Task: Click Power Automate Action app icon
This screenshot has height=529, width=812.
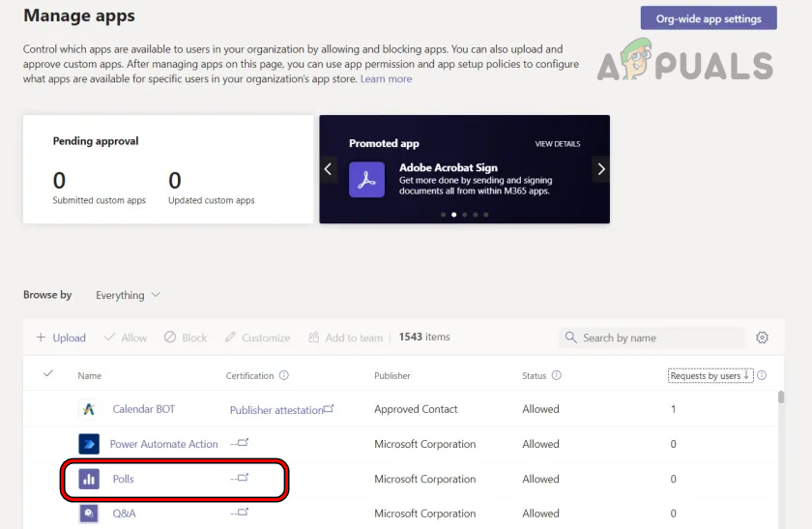Action: tap(89, 444)
